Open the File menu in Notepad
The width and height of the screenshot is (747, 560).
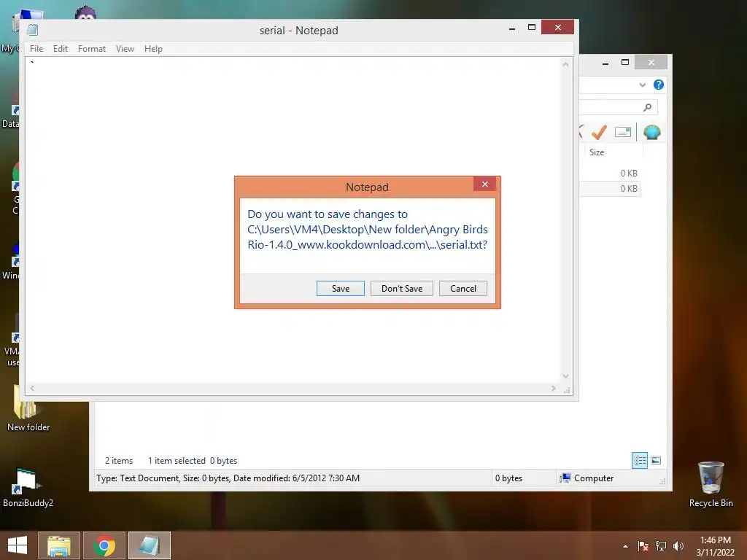[x=36, y=49]
